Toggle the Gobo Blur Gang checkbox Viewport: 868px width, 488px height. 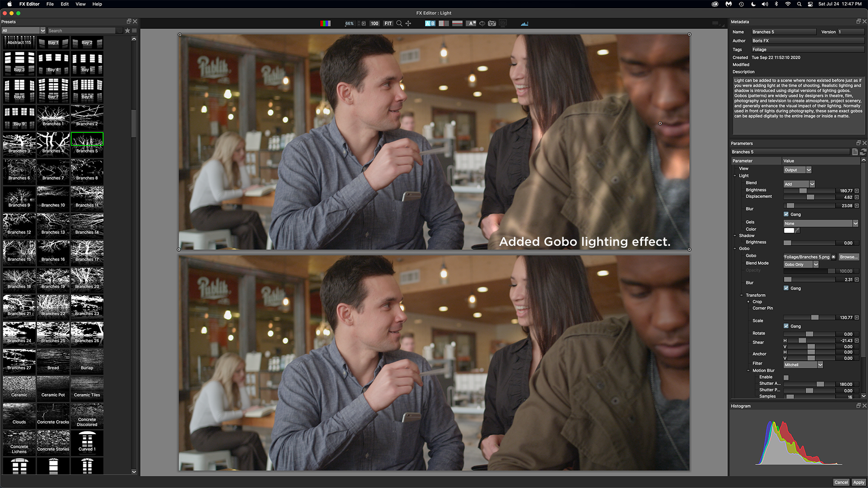coord(786,288)
